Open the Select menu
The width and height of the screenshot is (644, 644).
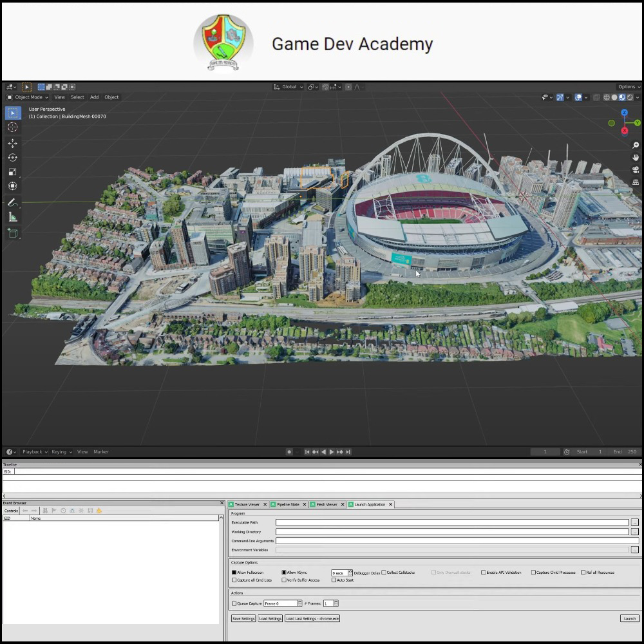77,97
